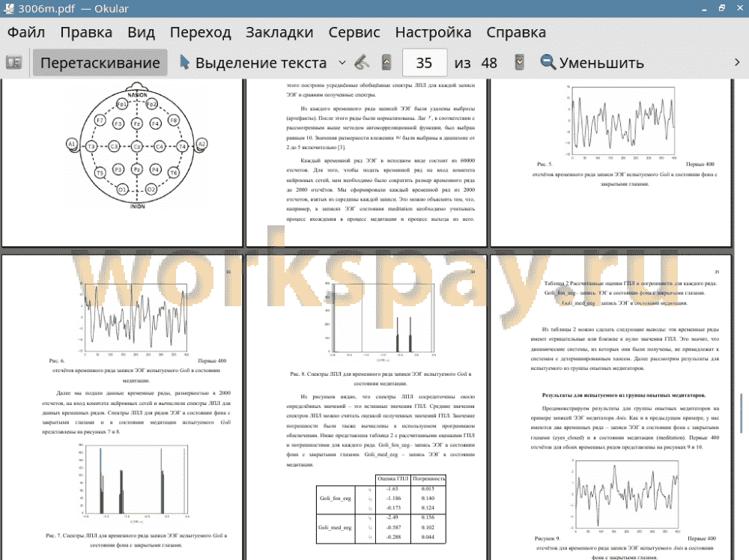Open the Закладки menu
The width and height of the screenshot is (749, 560).
[279, 32]
